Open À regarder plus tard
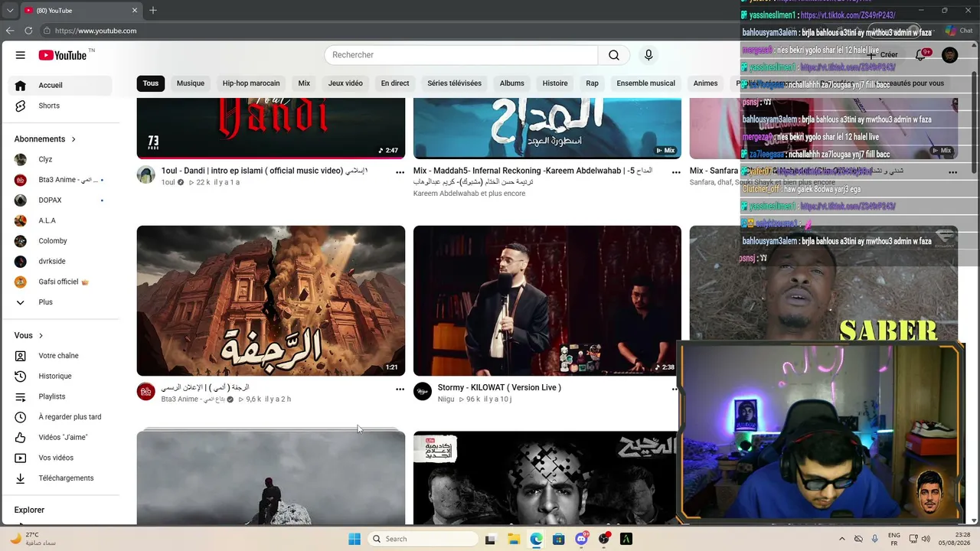This screenshot has height=551, width=980. tap(60, 417)
